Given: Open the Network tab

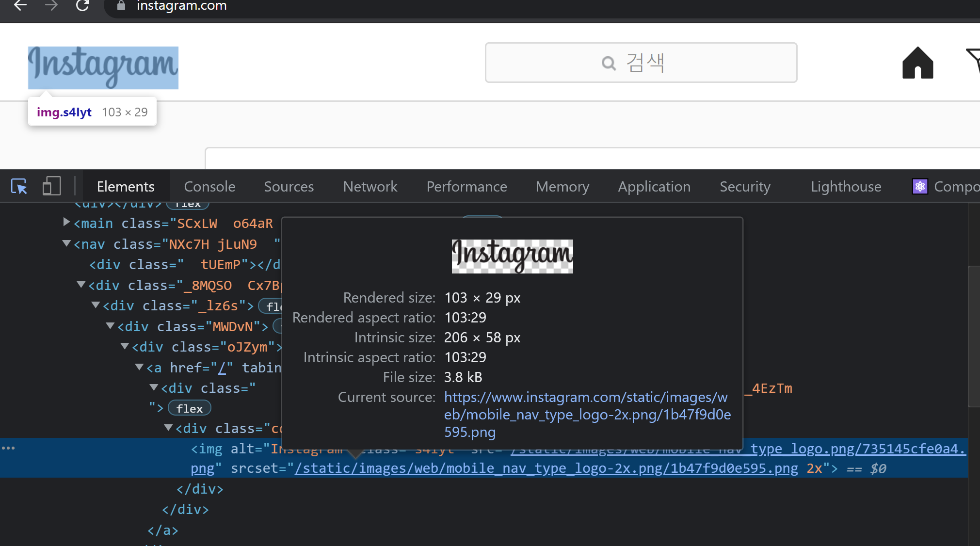Looking at the screenshot, I should click(x=370, y=186).
